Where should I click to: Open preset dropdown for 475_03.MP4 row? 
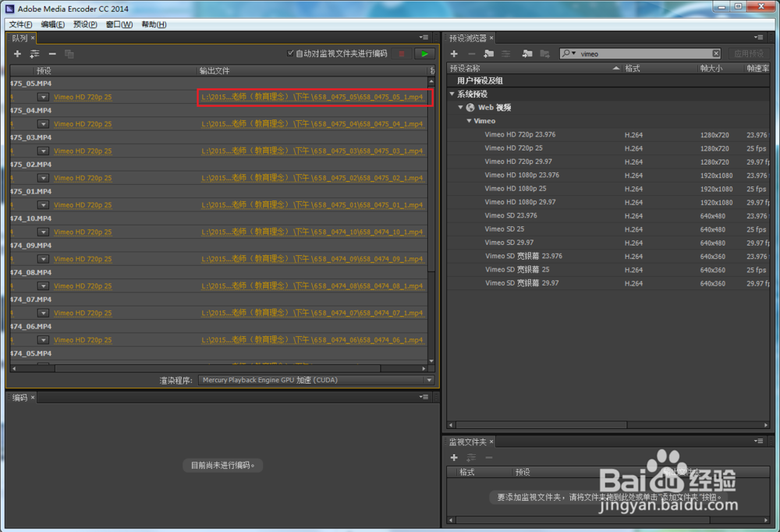[x=43, y=151]
